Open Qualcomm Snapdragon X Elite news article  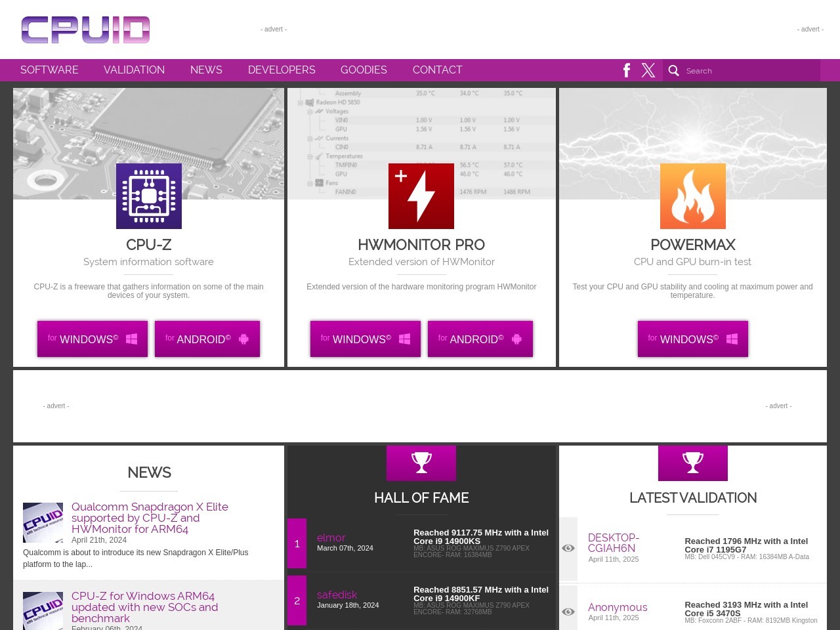pyautogui.click(x=150, y=518)
